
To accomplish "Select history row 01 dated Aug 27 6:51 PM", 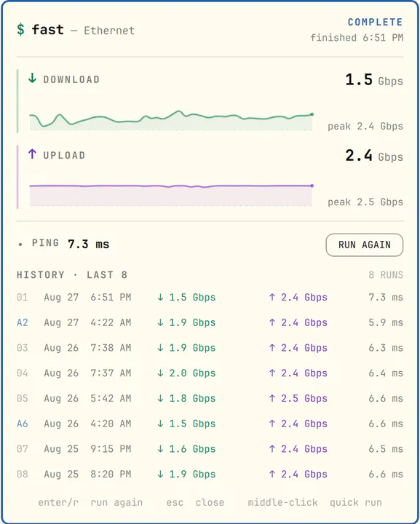I will pos(210,297).
